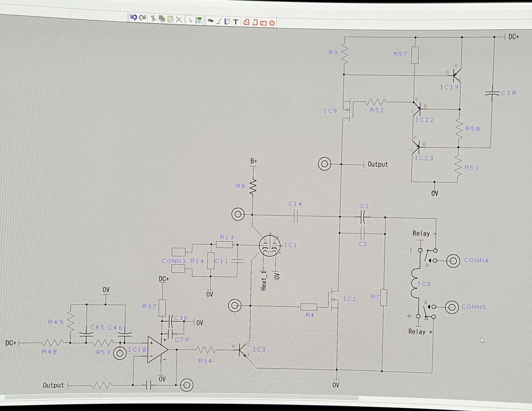Image resolution: width=532 pixels, height=411 pixels.
Task: Select the IC1 vacuum tube symbol
Action: (x=270, y=246)
